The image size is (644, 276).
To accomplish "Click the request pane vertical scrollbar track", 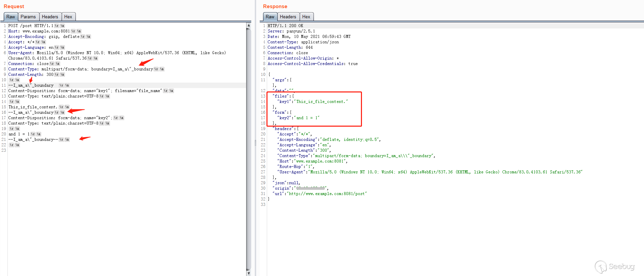I will [249, 149].
